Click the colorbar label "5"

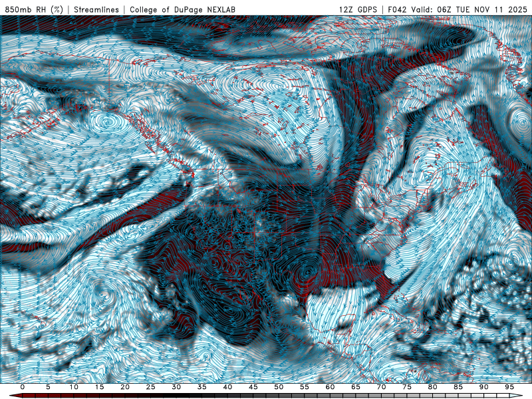coord(48,387)
